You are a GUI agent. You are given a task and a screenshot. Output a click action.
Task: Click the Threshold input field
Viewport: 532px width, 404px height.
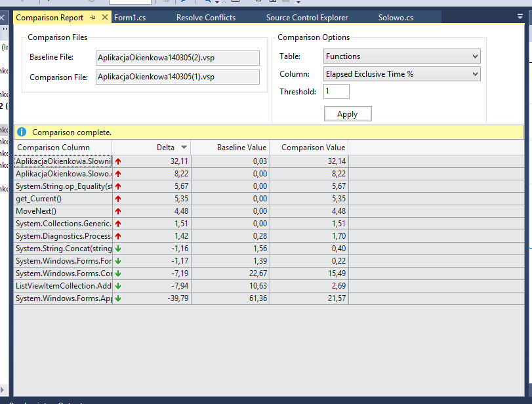pos(336,92)
